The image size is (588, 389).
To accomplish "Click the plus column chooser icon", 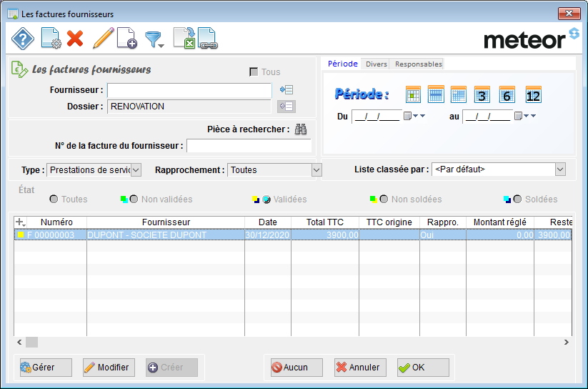I will click(x=20, y=222).
